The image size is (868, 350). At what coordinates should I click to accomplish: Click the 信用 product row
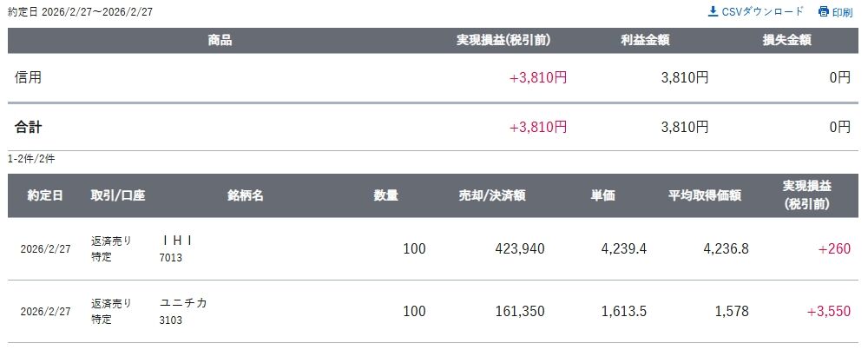point(29,77)
